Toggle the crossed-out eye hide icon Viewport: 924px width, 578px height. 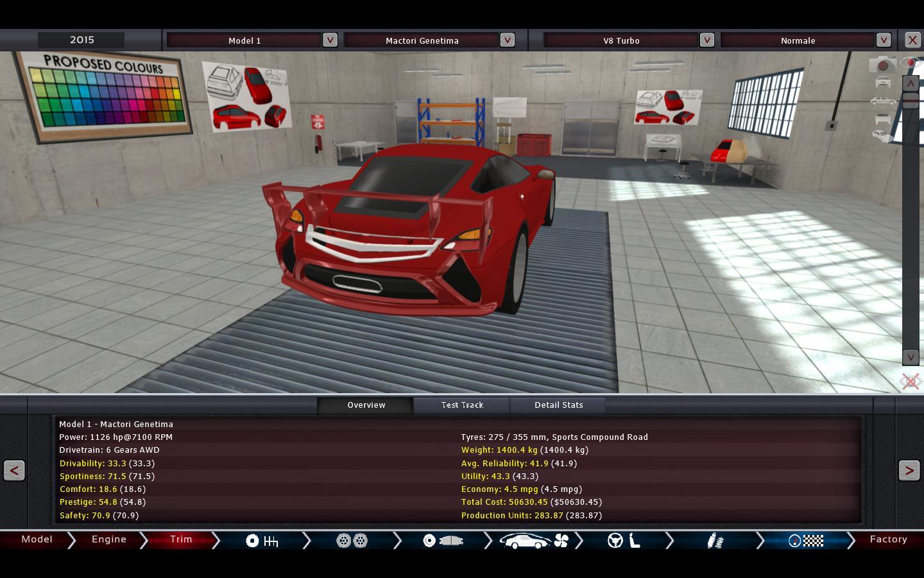(910, 381)
